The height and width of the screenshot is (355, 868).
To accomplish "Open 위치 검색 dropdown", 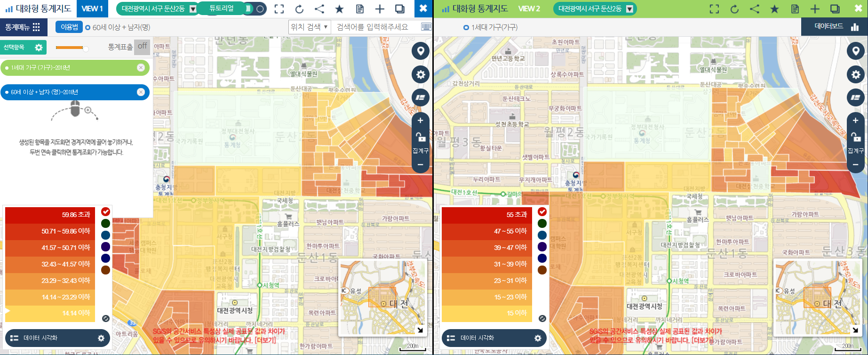I will coord(309,27).
